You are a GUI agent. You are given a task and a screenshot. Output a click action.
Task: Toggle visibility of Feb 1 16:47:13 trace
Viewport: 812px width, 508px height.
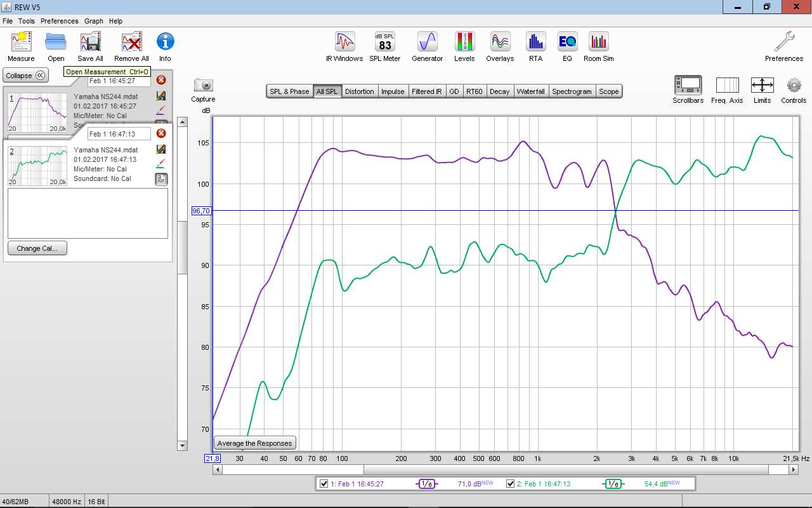point(510,484)
